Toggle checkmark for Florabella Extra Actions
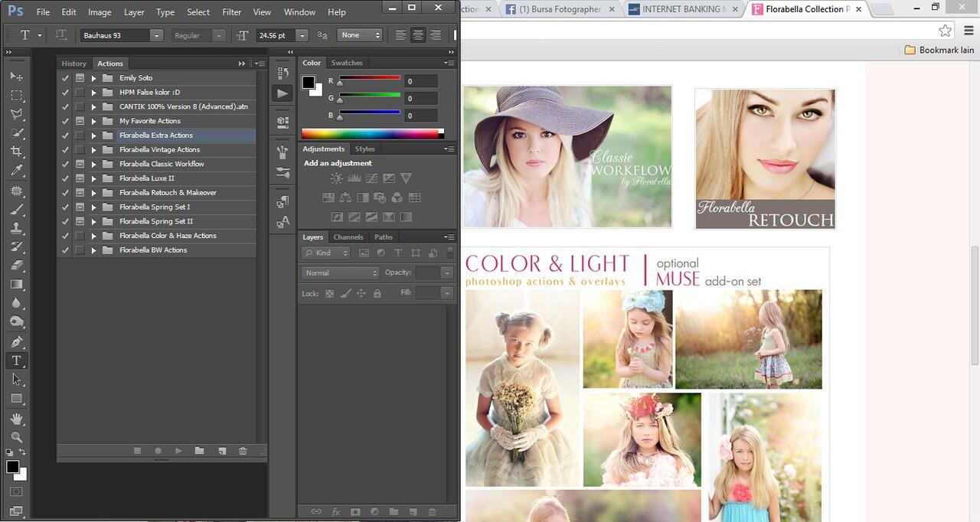 tap(65, 135)
